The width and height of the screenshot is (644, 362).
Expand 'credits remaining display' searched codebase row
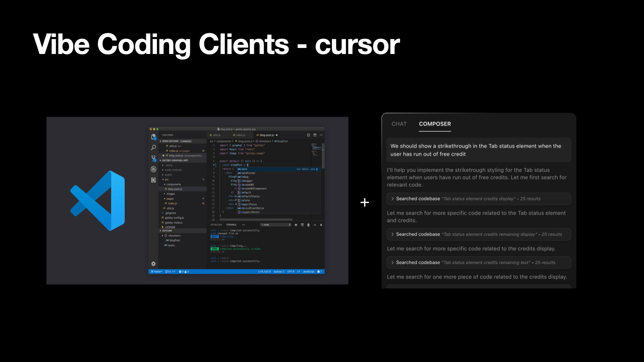tap(479, 234)
